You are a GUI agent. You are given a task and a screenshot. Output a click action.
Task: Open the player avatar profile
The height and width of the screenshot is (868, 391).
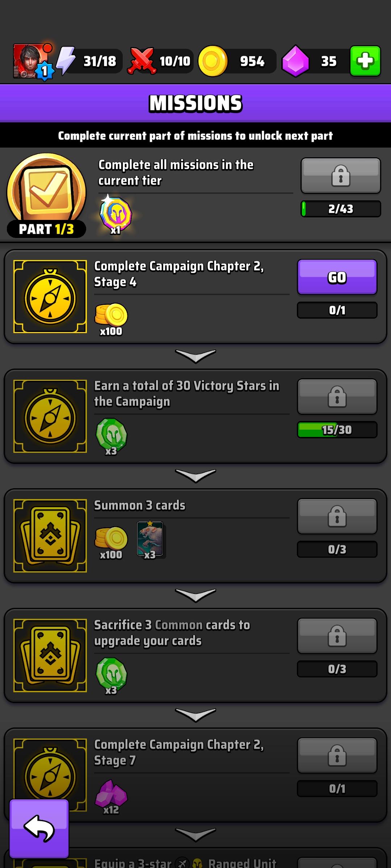[x=33, y=61]
